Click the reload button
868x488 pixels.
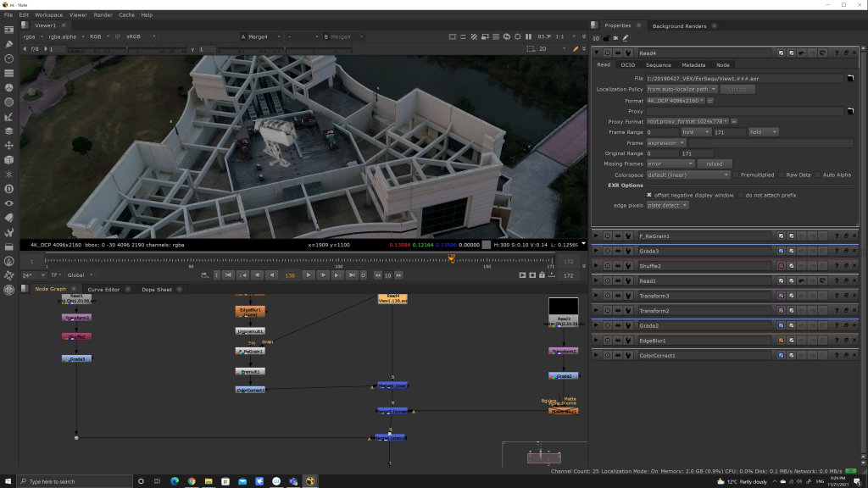[714, 164]
